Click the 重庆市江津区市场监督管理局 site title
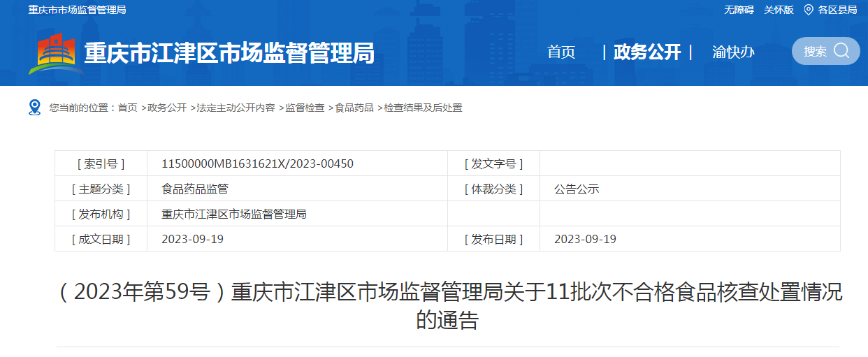 [x=229, y=53]
